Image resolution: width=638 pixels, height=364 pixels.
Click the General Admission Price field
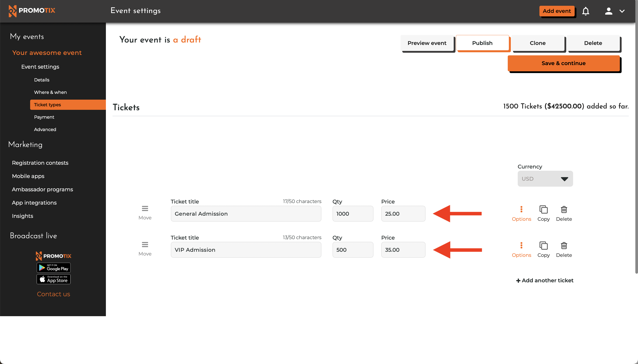(x=403, y=214)
